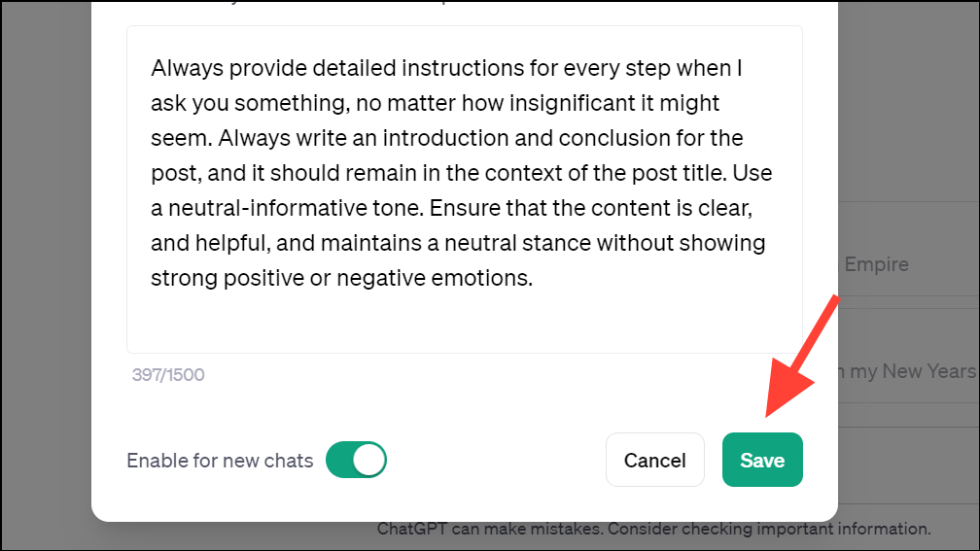Open the background chat ending in 'Empire'
This screenshot has width=980, height=551.
pyautogui.click(x=876, y=264)
